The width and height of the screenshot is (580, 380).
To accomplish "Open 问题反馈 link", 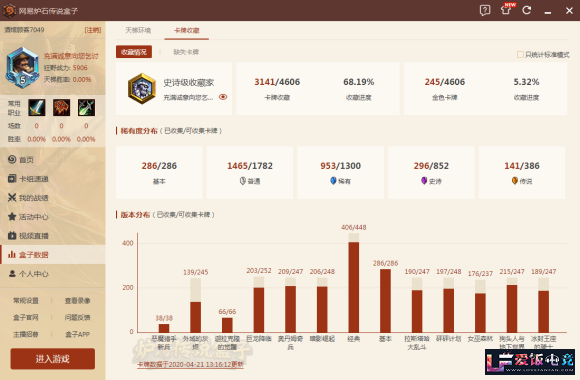I will 77,317.
